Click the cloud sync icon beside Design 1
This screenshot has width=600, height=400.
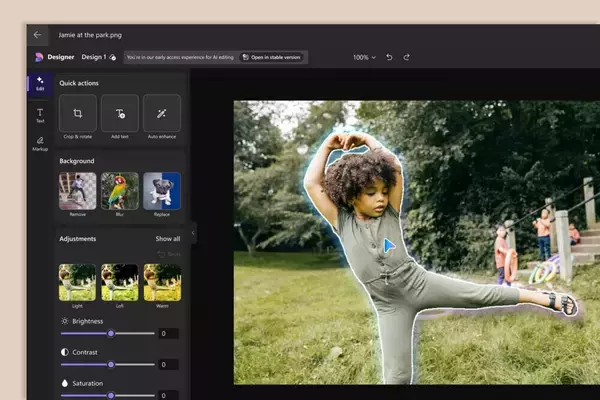click(x=113, y=58)
